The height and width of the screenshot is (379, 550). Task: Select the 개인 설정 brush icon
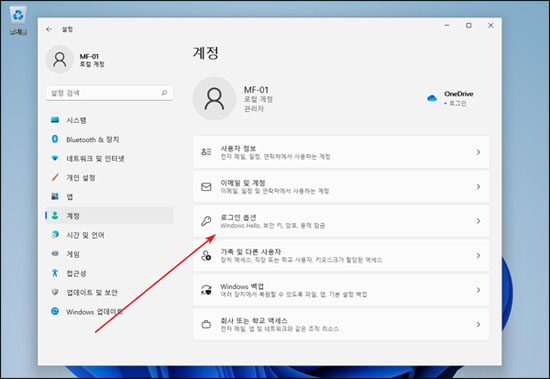pos(55,177)
